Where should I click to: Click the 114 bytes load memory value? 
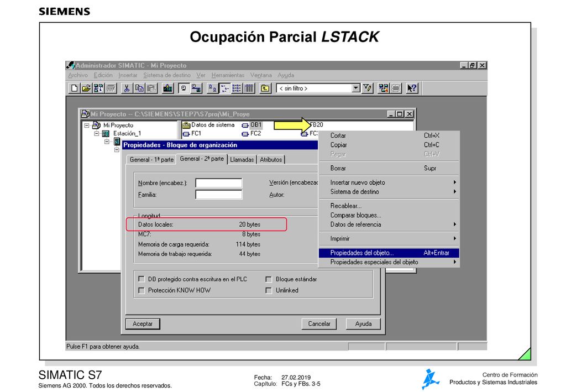coord(248,244)
